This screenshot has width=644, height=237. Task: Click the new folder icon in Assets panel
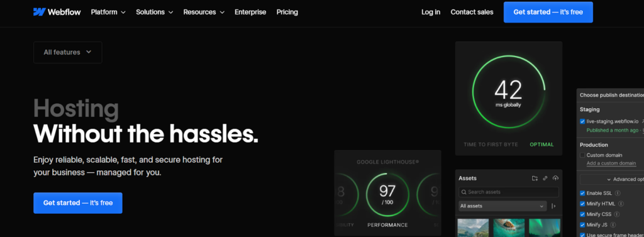(x=535, y=179)
